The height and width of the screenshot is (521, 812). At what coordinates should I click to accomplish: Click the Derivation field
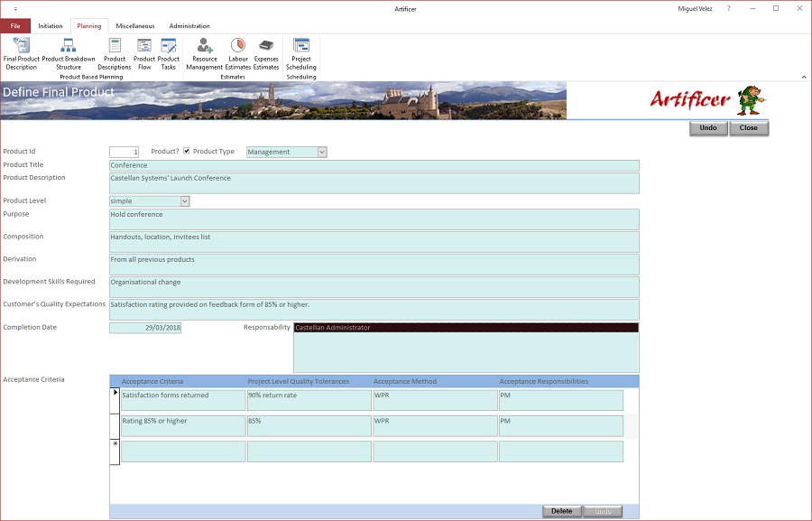tap(374, 265)
